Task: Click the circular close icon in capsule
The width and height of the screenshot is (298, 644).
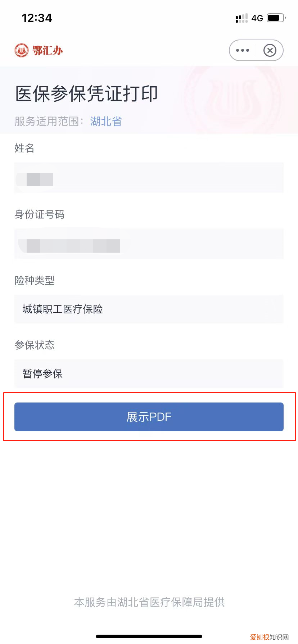Action: point(270,50)
